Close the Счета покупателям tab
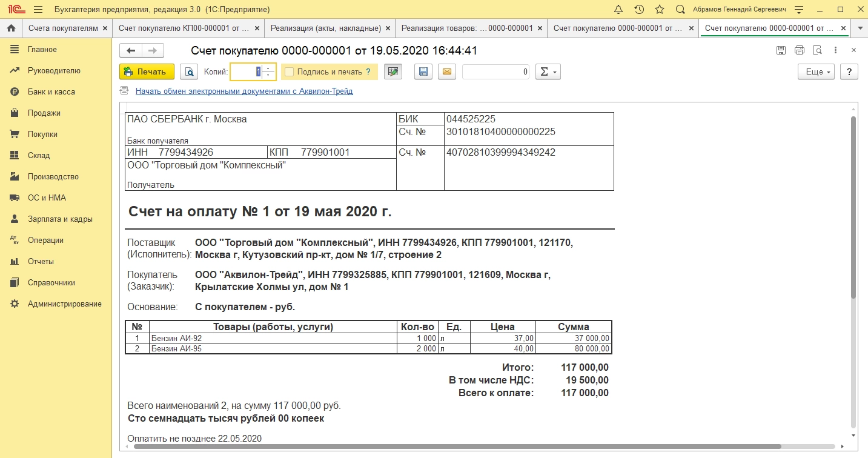The image size is (868, 458). tap(105, 28)
